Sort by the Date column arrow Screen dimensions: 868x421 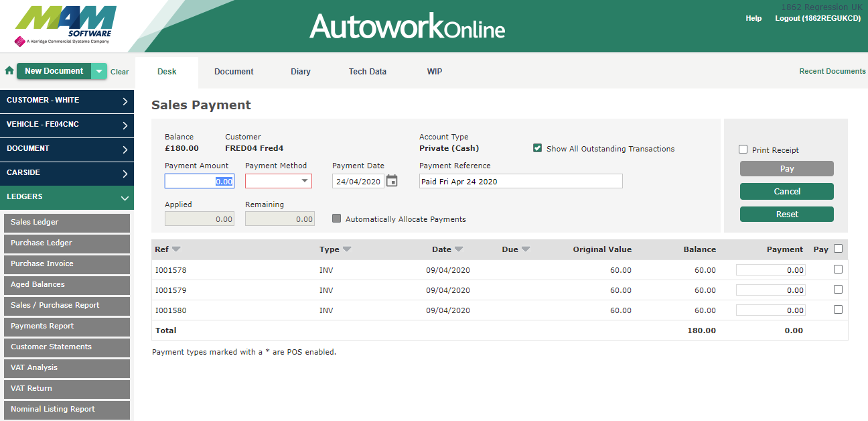(459, 249)
